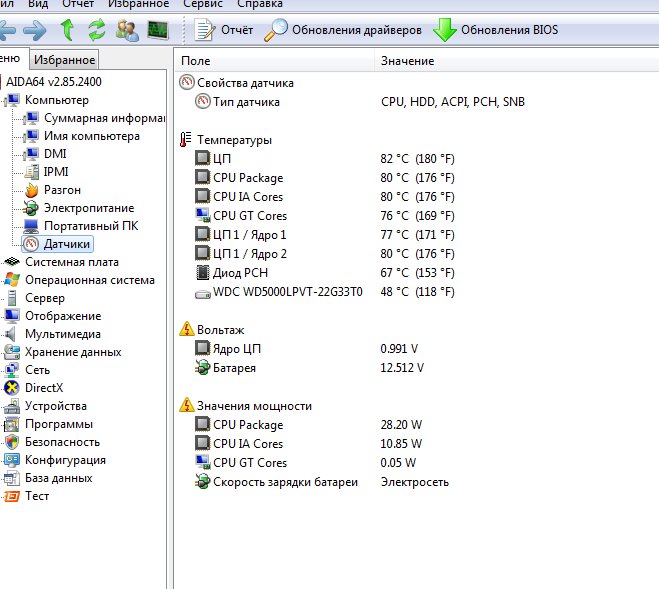The image size is (659, 589).
Task: Open the IPMI tree item
Action: click(x=56, y=172)
